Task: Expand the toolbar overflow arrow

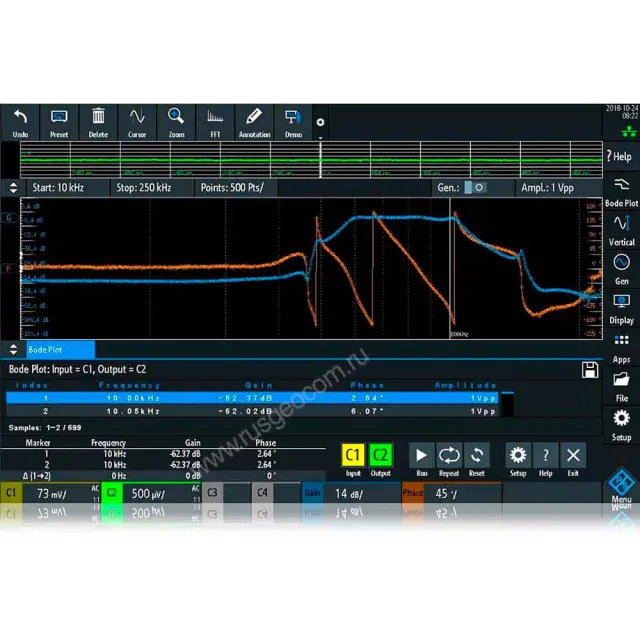Action: (x=320, y=123)
